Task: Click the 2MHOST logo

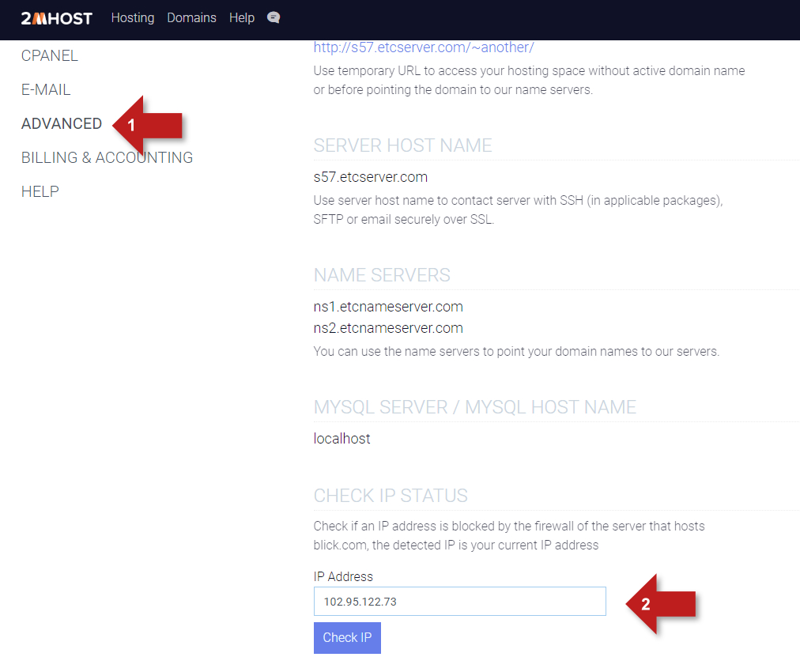Action: click(x=56, y=18)
